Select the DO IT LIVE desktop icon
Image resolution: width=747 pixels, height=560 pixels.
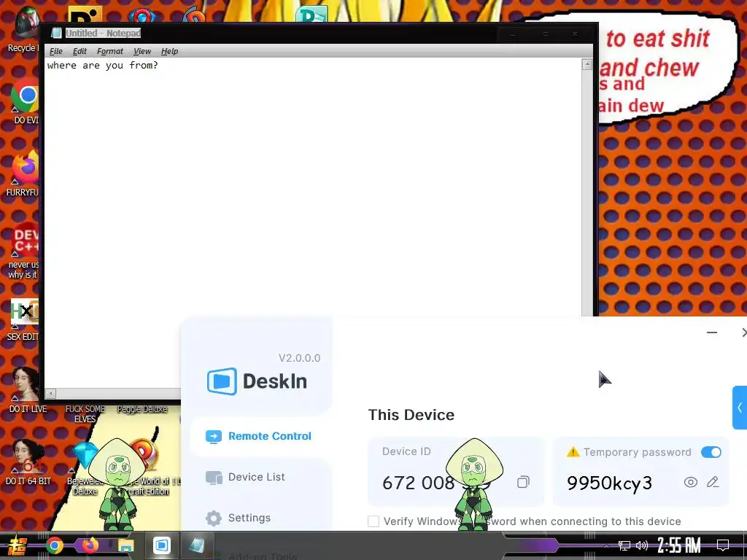(x=27, y=389)
